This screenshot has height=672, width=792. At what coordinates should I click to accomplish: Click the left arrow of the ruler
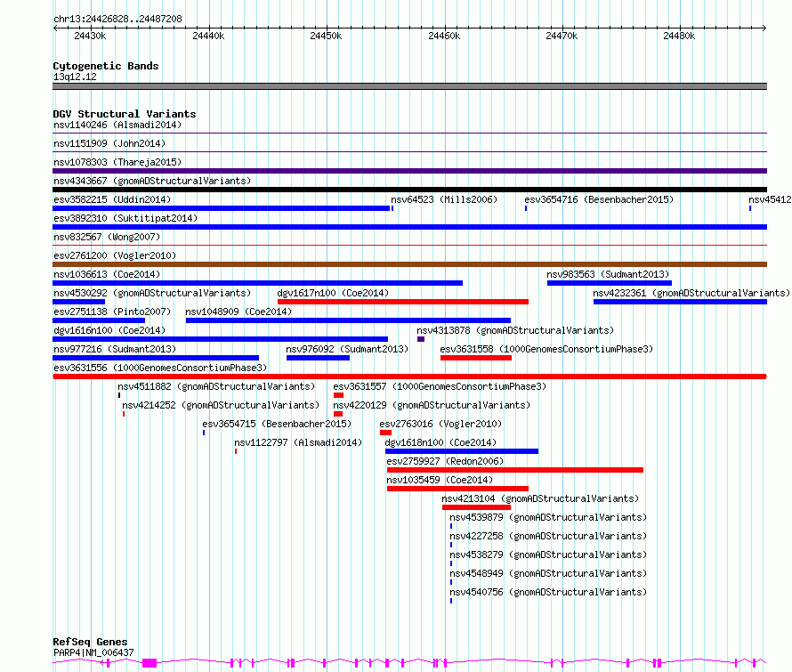[x=55, y=28]
